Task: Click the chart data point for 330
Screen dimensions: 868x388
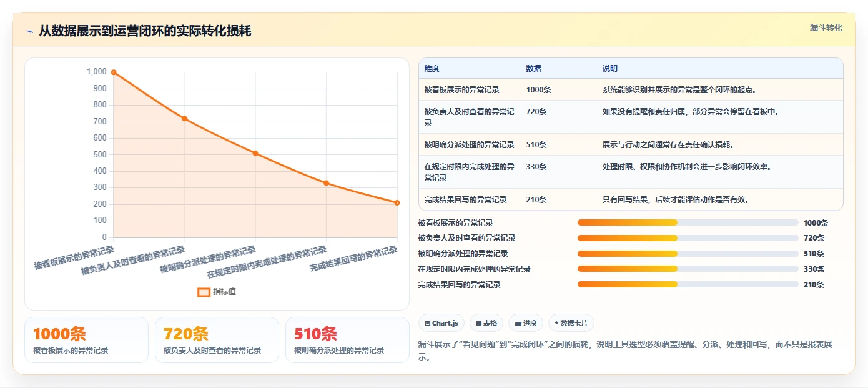Action: tap(326, 183)
